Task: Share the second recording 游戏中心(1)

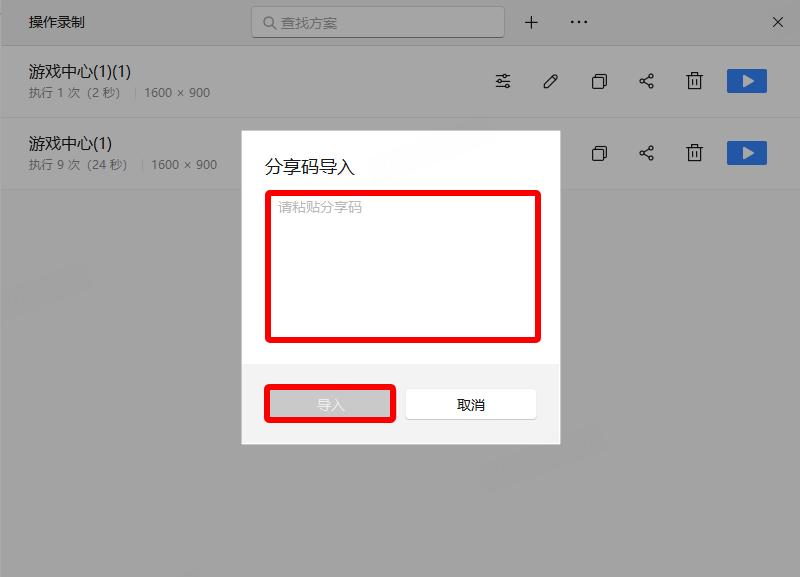Action: point(647,153)
